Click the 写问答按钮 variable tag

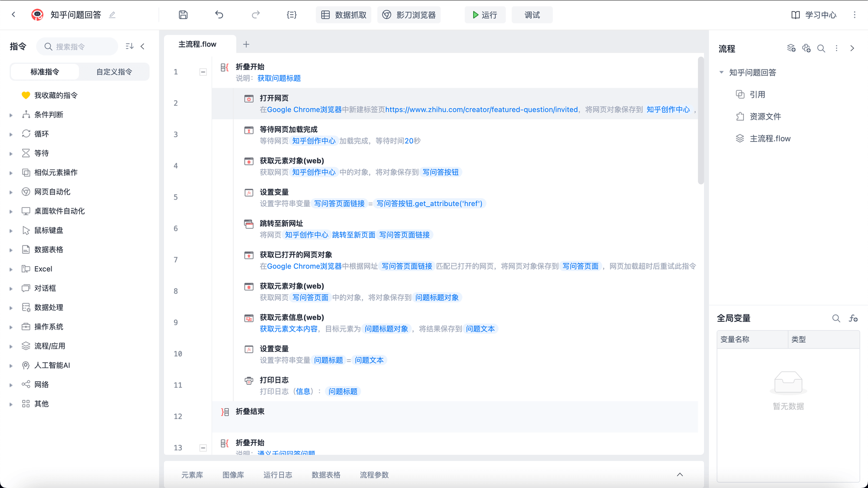pyautogui.click(x=441, y=172)
